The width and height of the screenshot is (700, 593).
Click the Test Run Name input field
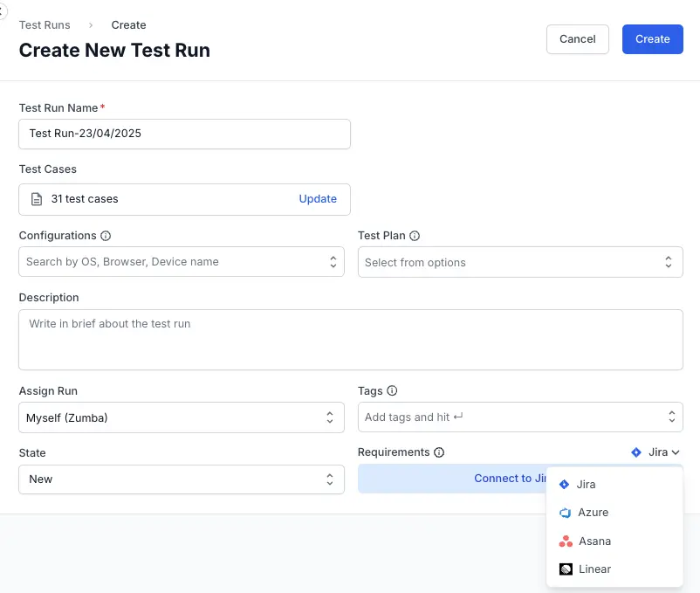[x=184, y=134]
